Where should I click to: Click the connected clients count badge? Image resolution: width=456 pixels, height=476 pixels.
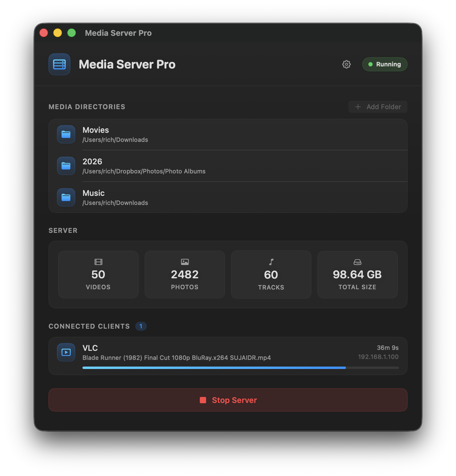point(141,326)
